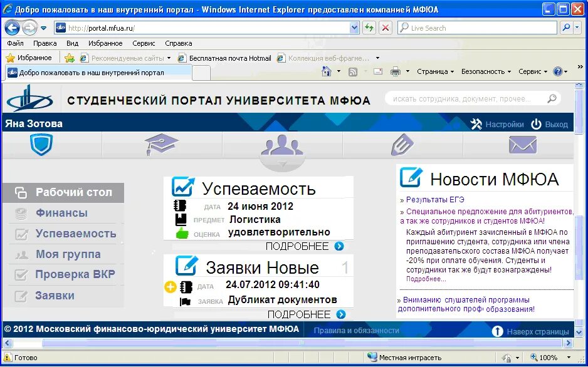Click the yellow plus icon by request date

[x=171, y=287]
